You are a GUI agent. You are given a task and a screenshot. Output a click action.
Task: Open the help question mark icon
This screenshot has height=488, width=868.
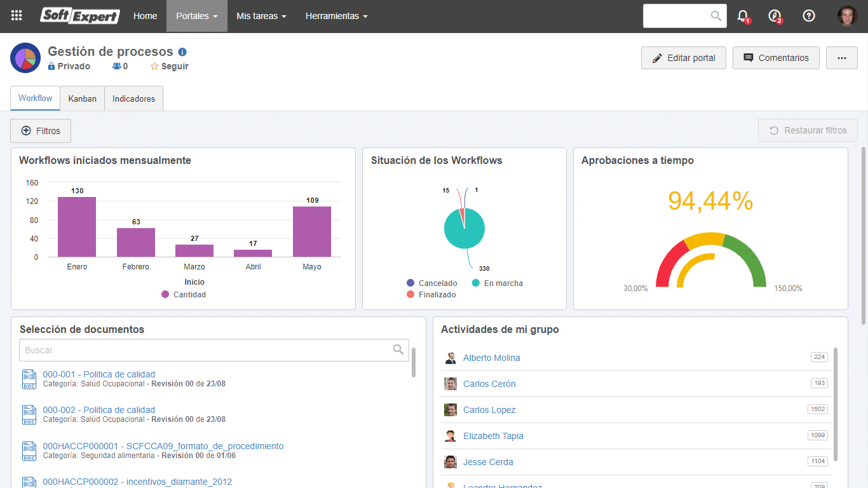click(x=809, y=16)
